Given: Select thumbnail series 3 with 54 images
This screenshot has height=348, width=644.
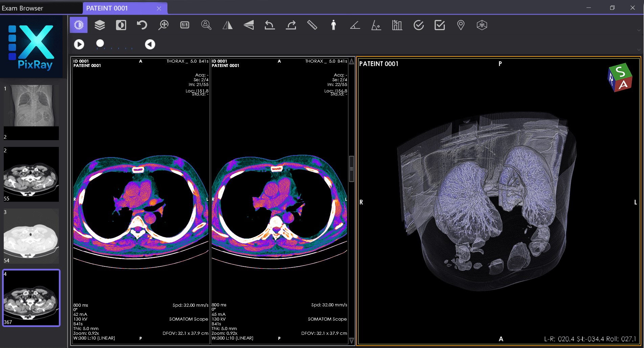Looking at the screenshot, I should pos(31,236).
